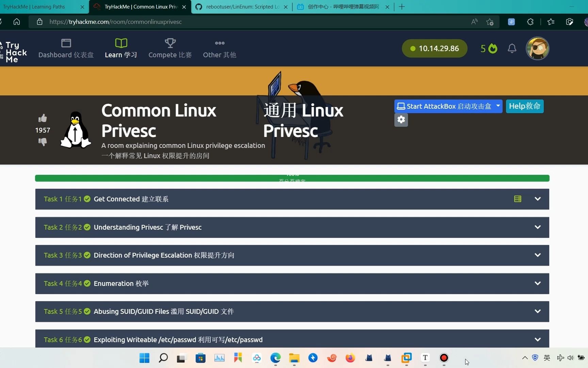The height and width of the screenshot is (368, 588).
Task: Open Edge browser from taskbar
Action: pyautogui.click(x=275, y=358)
